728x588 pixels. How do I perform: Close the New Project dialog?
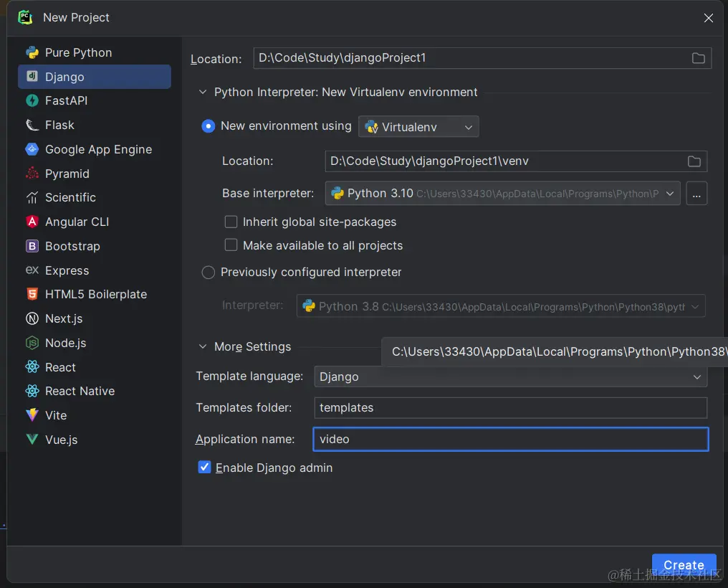click(708, 18)
